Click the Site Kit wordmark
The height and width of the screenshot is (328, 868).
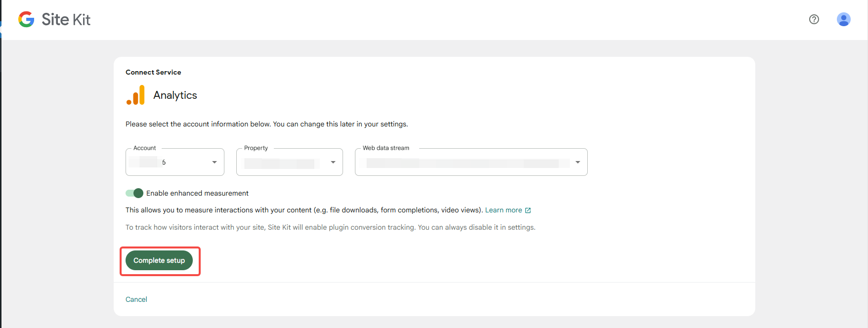point(66,19)
